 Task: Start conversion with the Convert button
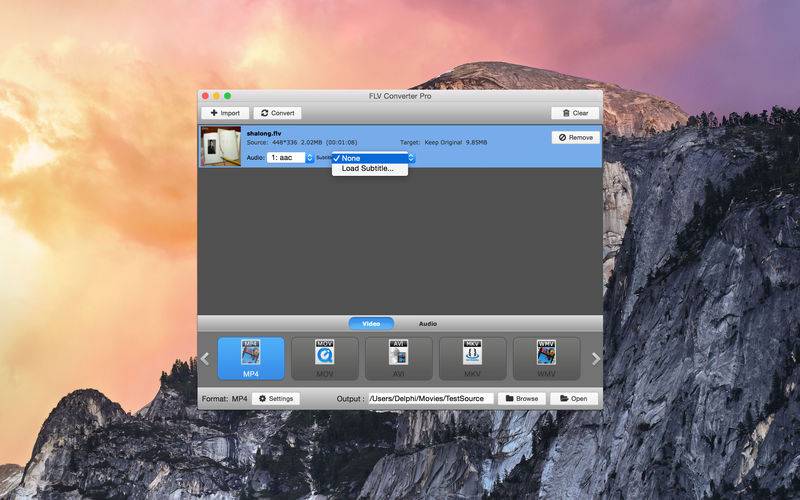(278, 113)
